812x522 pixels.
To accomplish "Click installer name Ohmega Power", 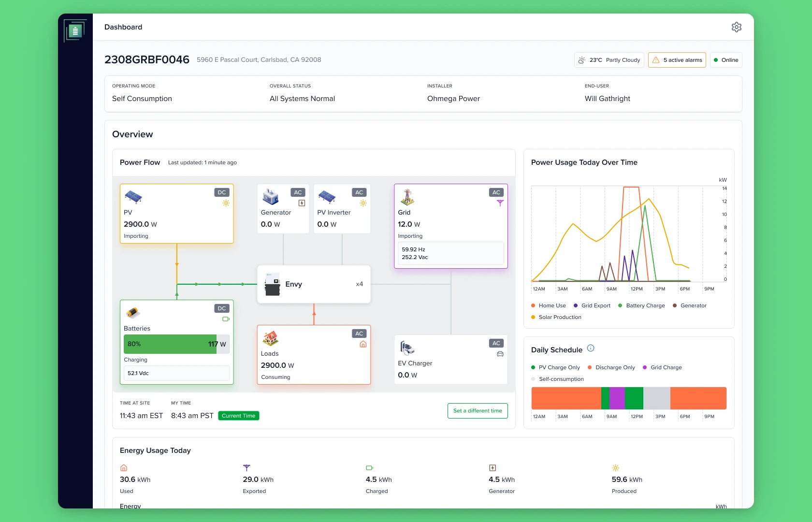I will point(453,99).
